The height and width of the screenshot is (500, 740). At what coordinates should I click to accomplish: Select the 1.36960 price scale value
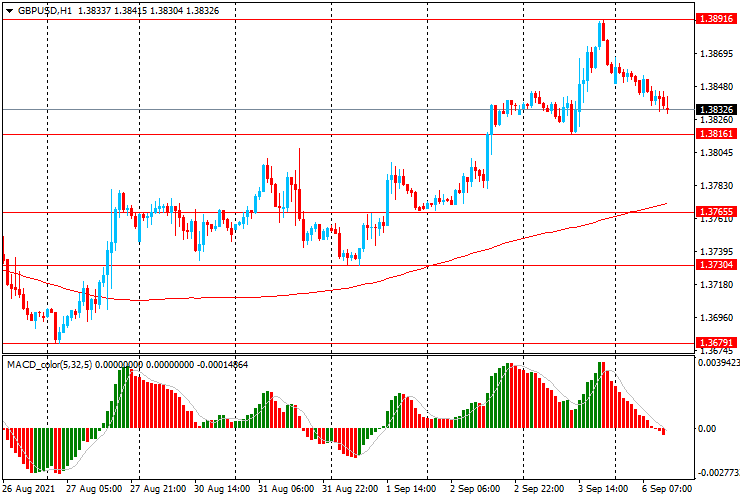click(717, 318)
